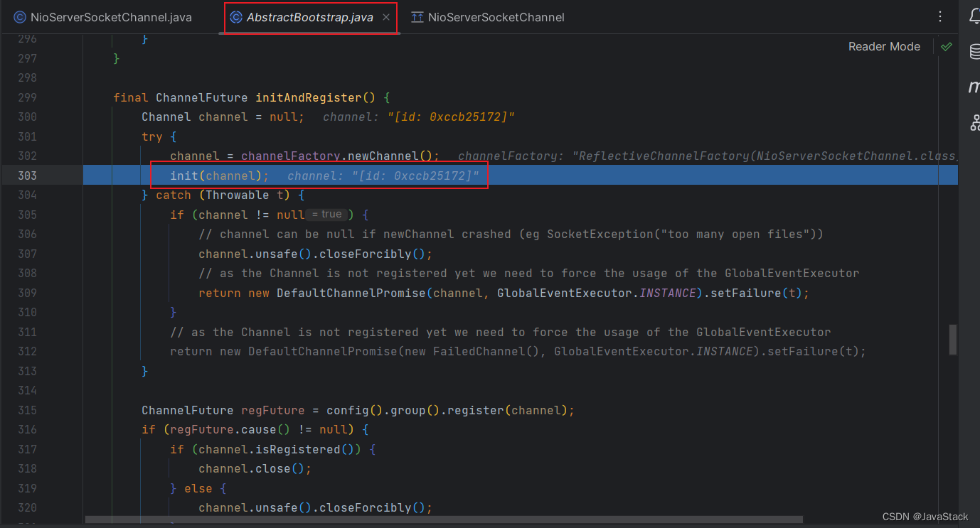This screenshot has height=528, width=980.
Task: Click the 'try' keyword on line 301
Action: click(152, 136)
